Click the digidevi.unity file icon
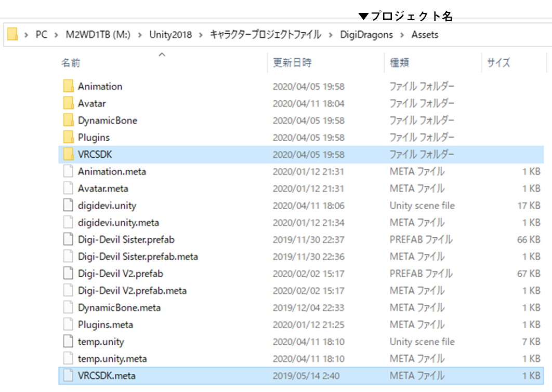 [68, 205]
